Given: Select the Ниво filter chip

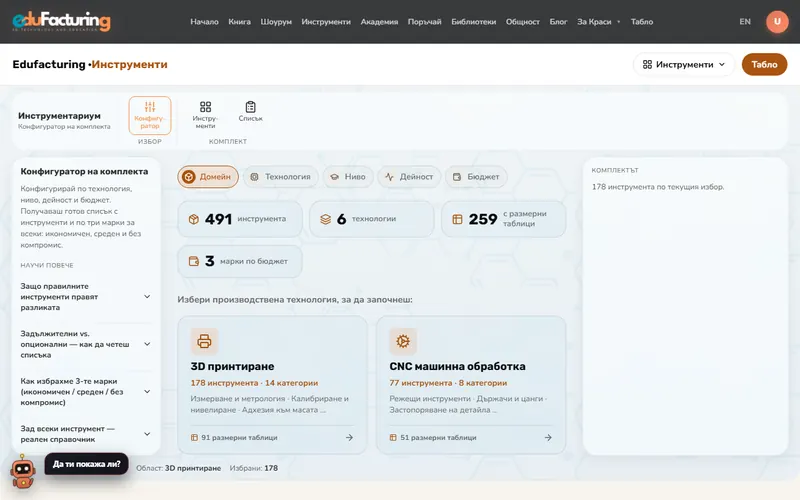Looking at the screenshot, I should coord(348,177).
